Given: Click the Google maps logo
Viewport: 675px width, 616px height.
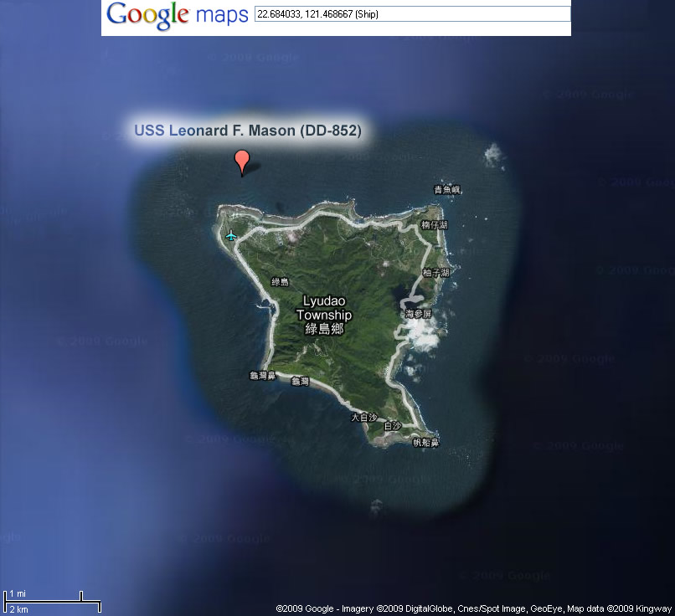Looking at the screenshot, I should (178, 16).
